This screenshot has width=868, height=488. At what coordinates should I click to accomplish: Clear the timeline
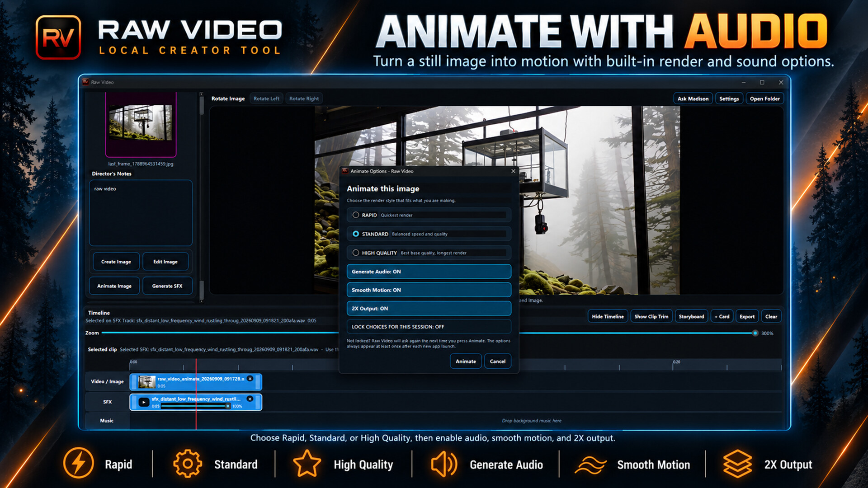coord(771,317)
